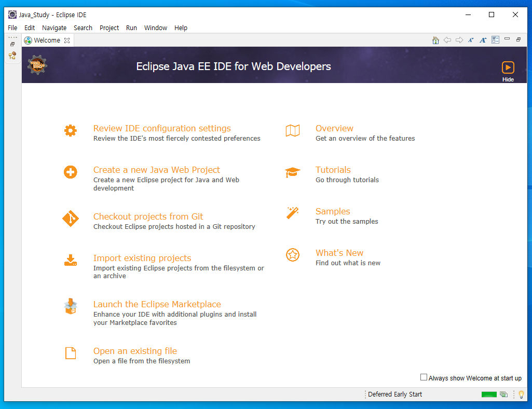
Task: Click the import download tray icon
Action: (71, 261)
